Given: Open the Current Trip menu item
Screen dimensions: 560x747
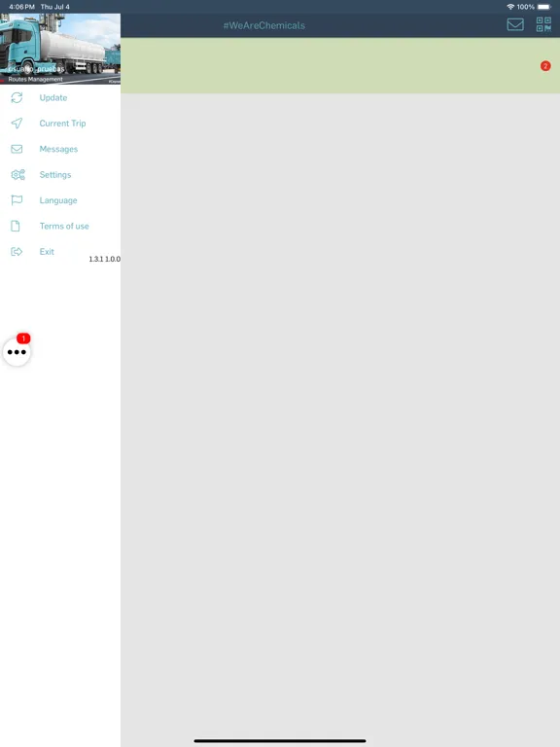Looking at the screenshot, I should point(60,124).
